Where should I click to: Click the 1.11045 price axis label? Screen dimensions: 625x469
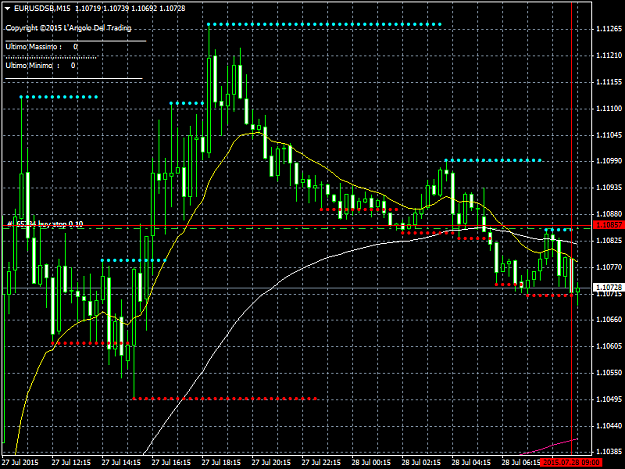(x=609, y=135)
